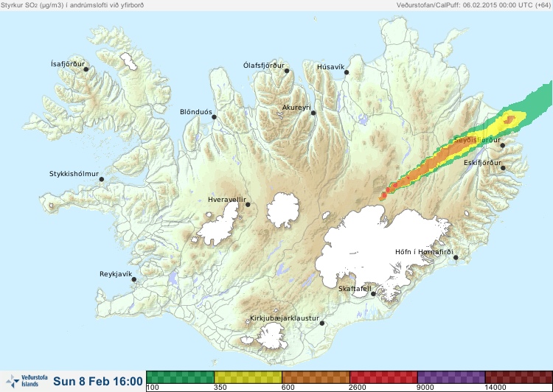Click the 'Sun 8 Feb 16:00' timestamp
Screen dimensions: 553x392
click(x=97, y=381)
